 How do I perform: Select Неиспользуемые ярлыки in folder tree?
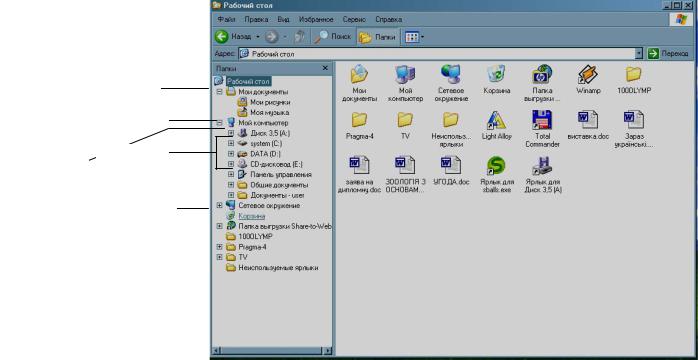278,267
